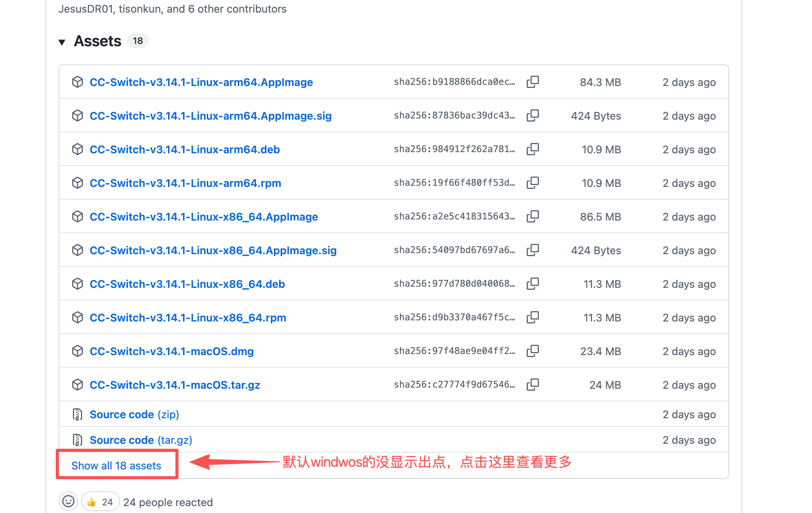This screenshot has height=513, width=812.
Task: Click package icon beside Linux-x86_64.AppImage
Action: coord(78,216)
